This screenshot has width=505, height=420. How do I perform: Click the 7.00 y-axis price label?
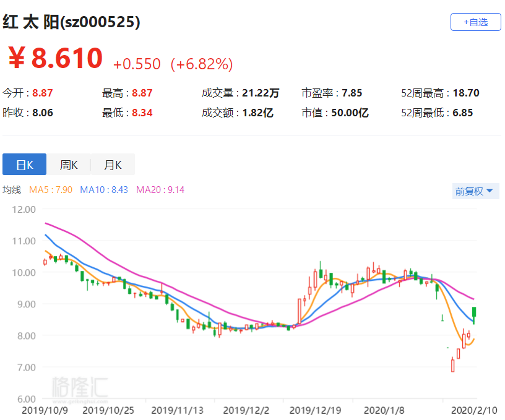(27, 367)
